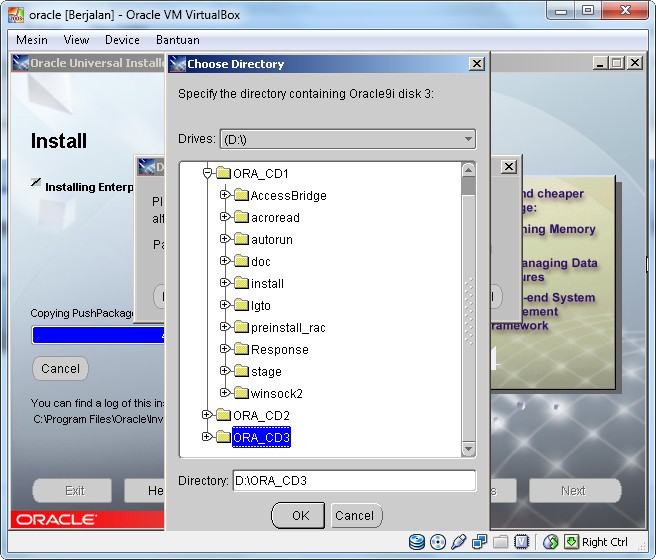Image resolution: width=656 pixels, height=560 pixels.
Task: Open the View menu
Action: (76, 40)
